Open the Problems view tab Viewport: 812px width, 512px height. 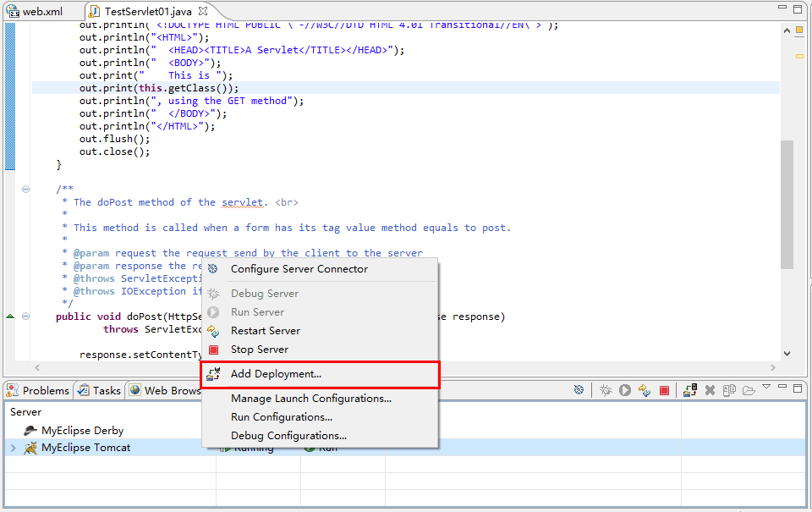(x=38, y=390)
